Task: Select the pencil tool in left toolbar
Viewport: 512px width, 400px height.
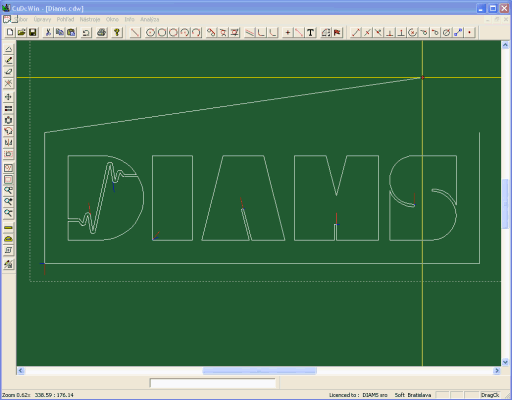Action: [8, 60]
